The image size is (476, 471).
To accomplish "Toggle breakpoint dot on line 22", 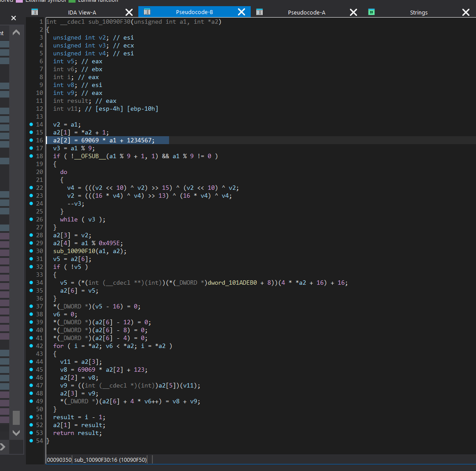I will coord(31,188).
